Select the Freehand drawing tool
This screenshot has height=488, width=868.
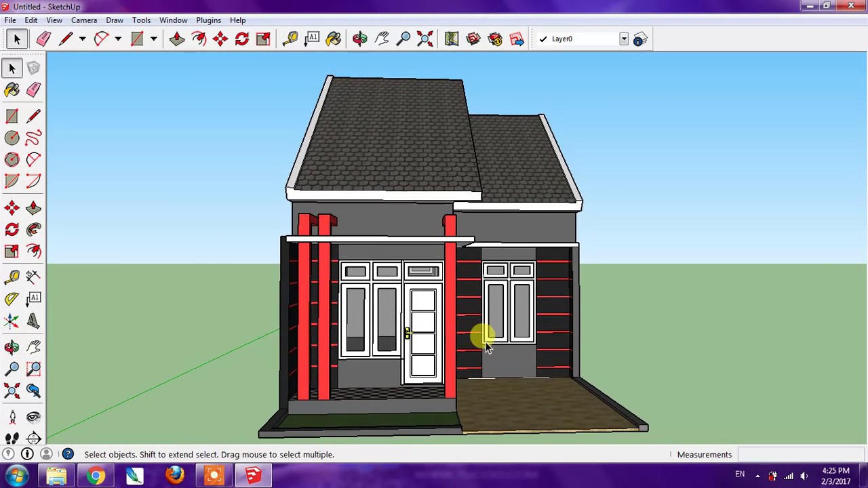tap(33, 138)
